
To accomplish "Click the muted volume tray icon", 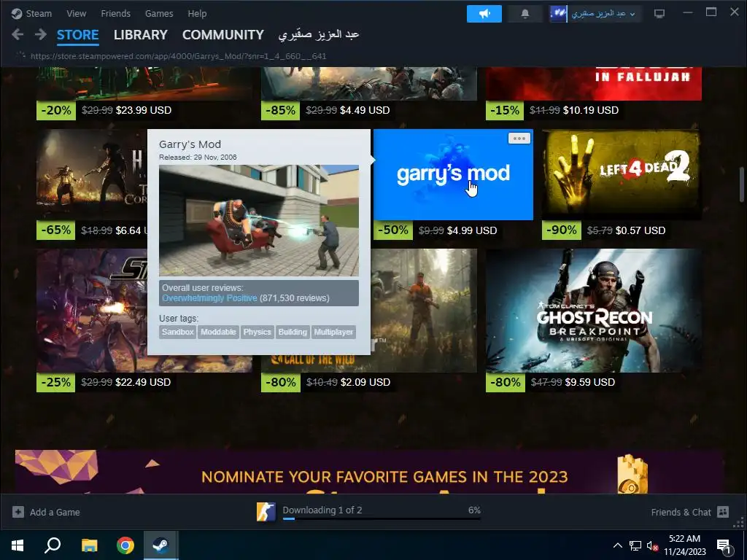I will (x=652, y=546).
